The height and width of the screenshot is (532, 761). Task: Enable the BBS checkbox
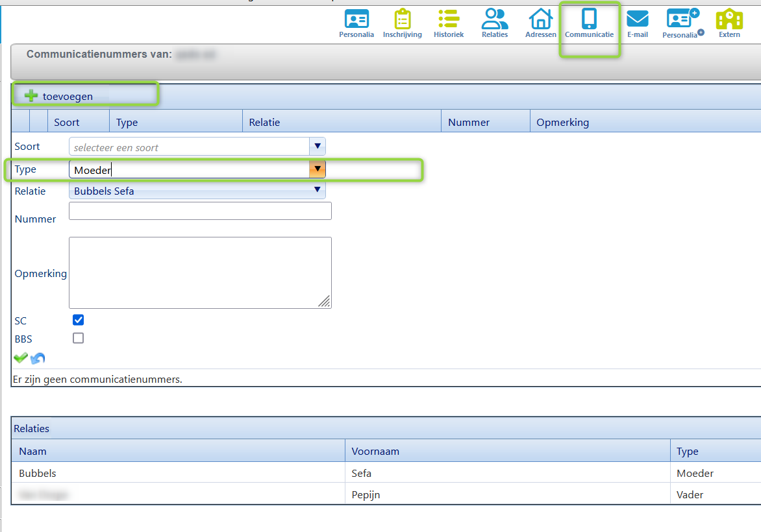click(x=79, y=338)
